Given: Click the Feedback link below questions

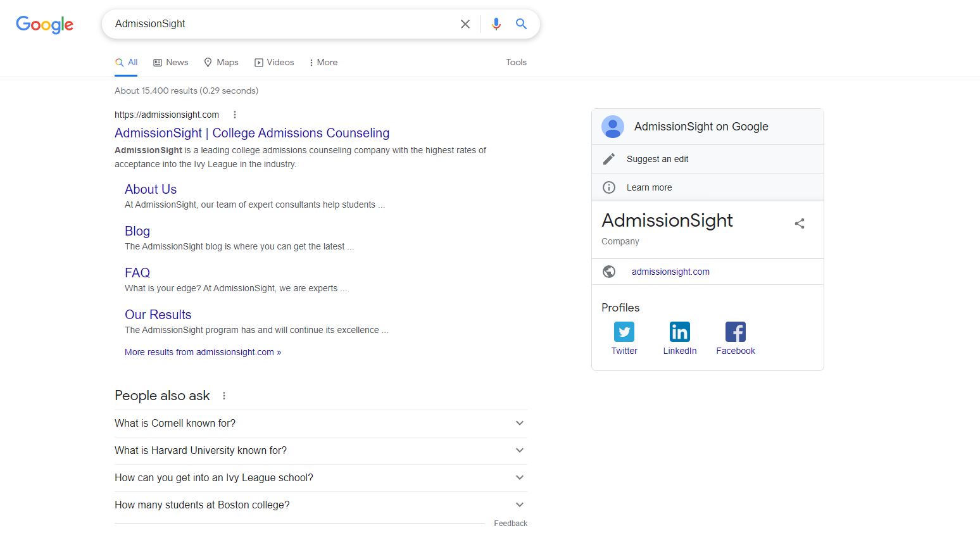Looking at the screenshot, I should click(x=511, y=524).
